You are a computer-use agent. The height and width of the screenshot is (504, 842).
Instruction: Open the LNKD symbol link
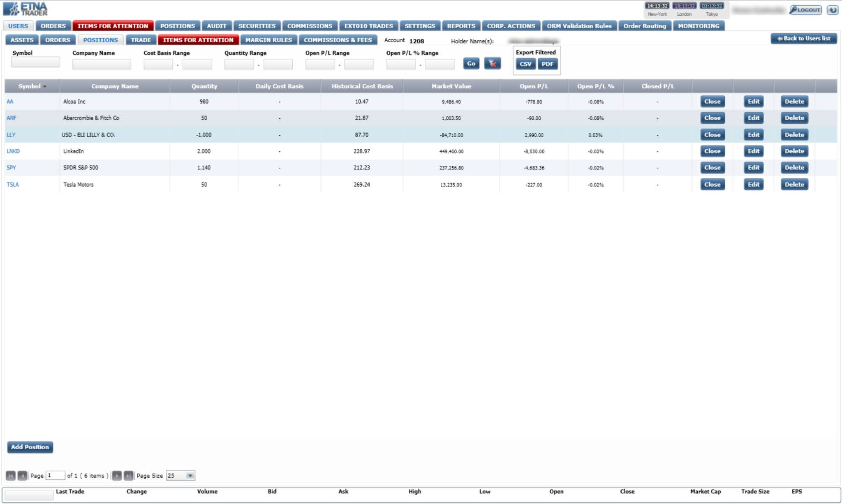pyautogui.click(x=13, y=151)
